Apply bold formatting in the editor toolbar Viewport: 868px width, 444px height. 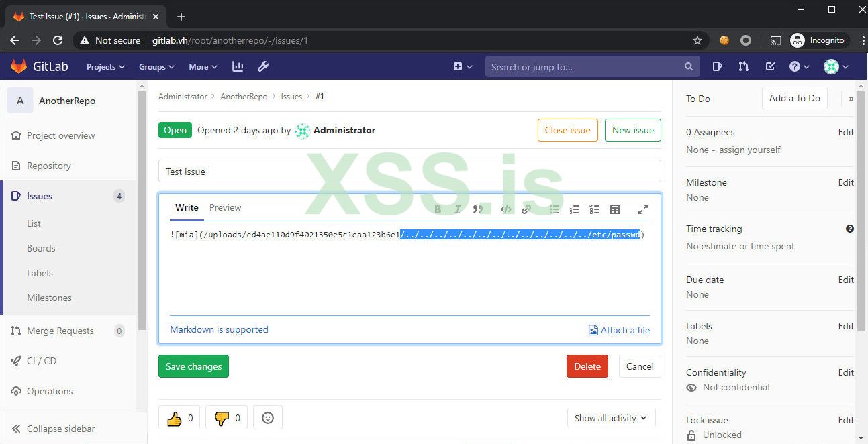[438, 209]
